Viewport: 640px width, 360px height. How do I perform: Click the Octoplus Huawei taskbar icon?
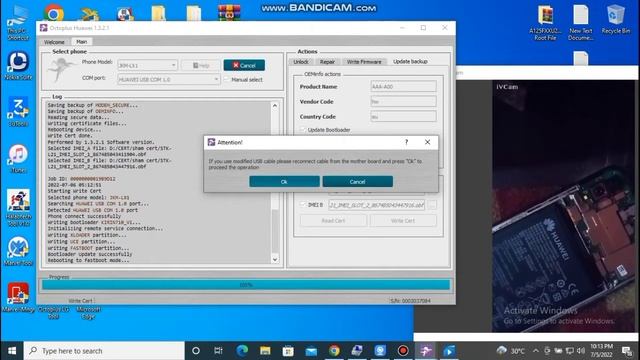[426, 351]
